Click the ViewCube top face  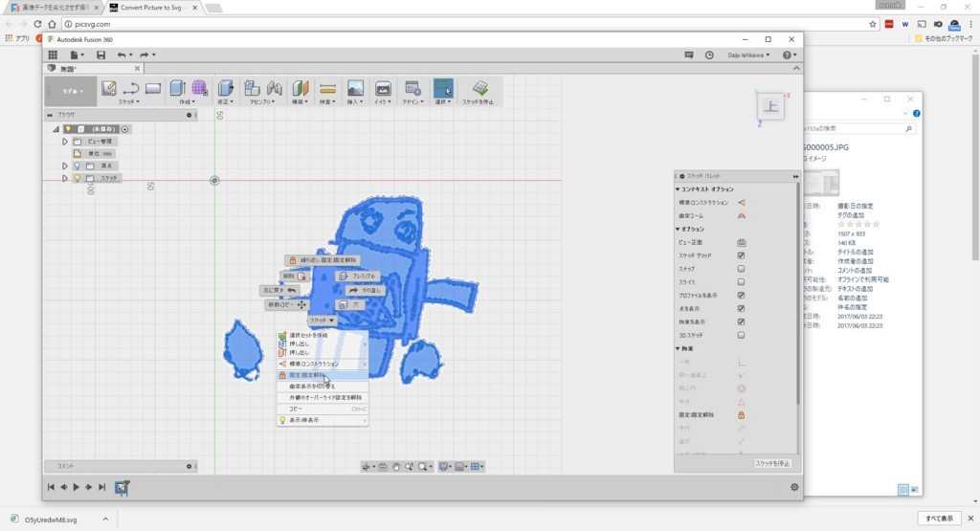770,107
